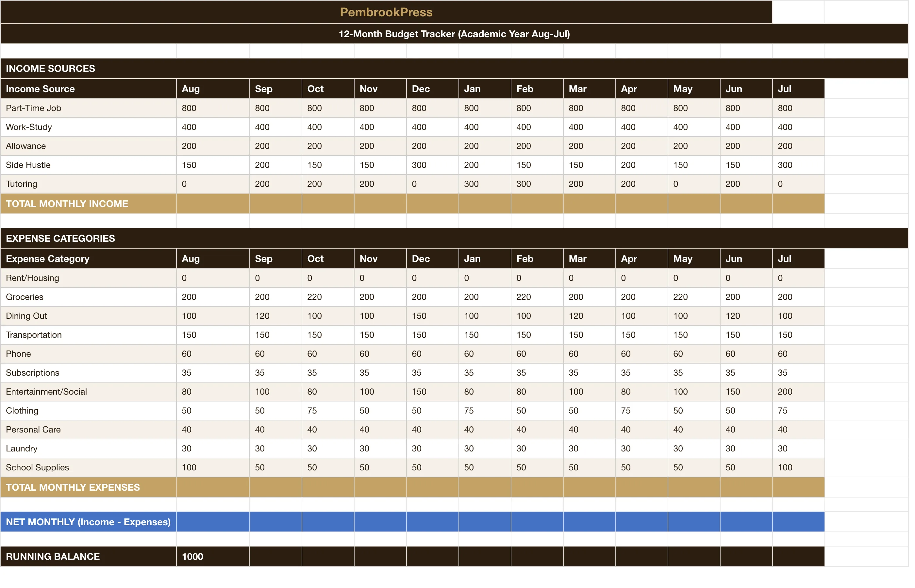Image resolution: width=915 pixels, height=588 pixels.
Task: Click Groceries Oct value 220
Action: point(328,297)
